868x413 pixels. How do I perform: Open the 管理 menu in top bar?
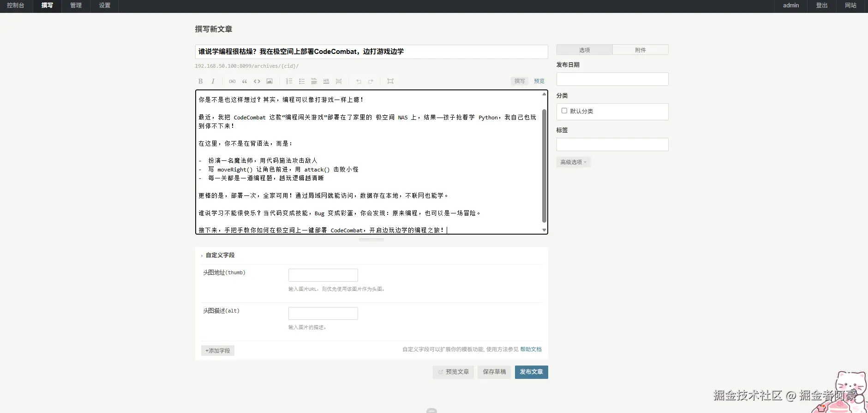coord(76,6)
